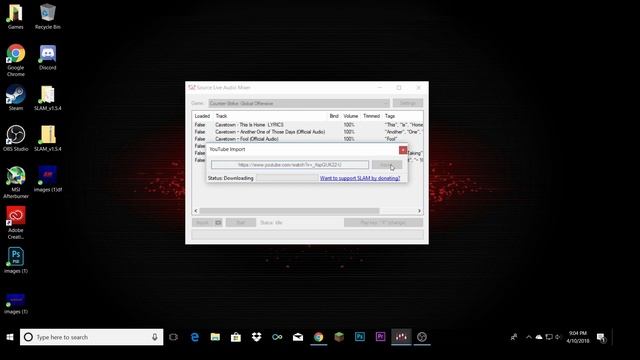Open the Games folder on desktop
Screen dimensions: 640x360
(16, 16)
